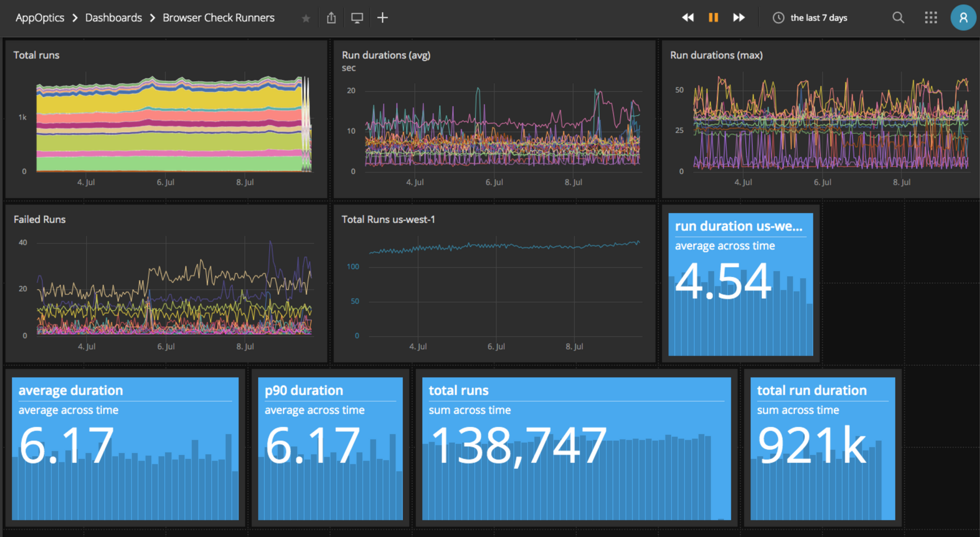Toggle the clock icon for time settings
The image size is (980, 537).
click(x=779, y=18)
